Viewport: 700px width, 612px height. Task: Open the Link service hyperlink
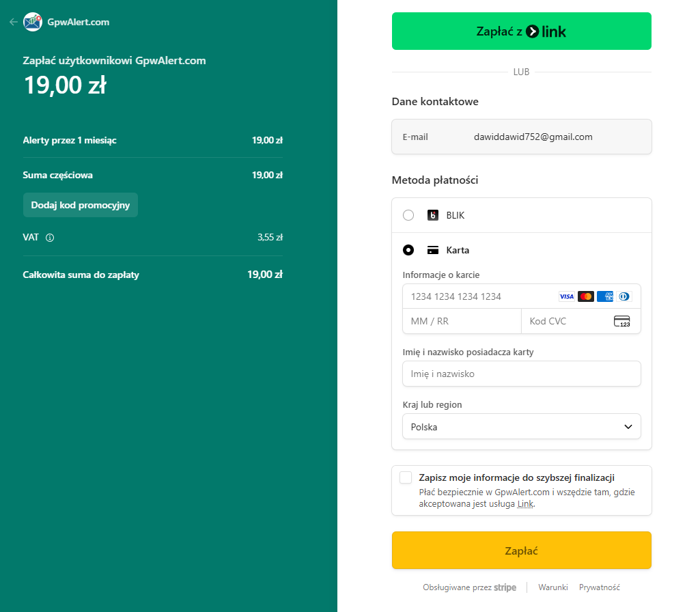coord(525,504)
